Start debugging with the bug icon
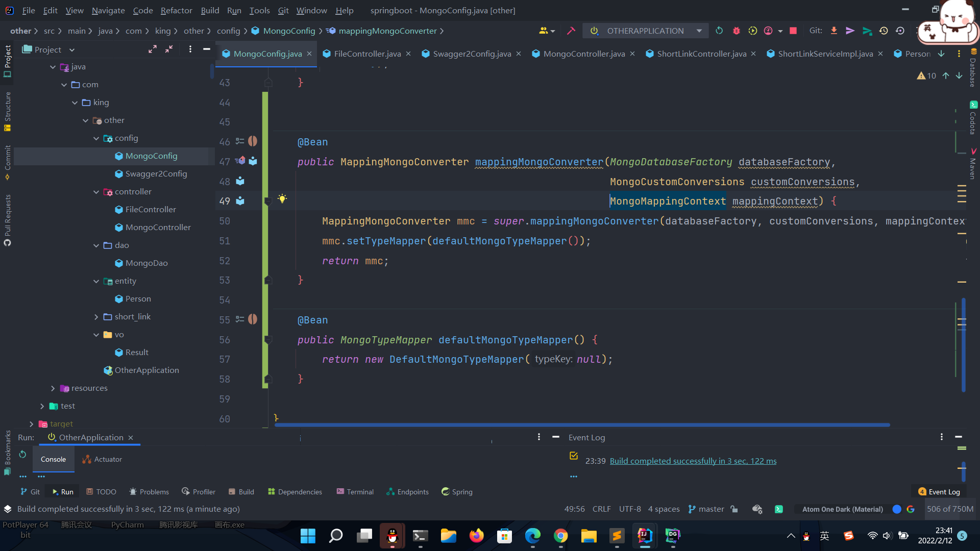The width and height of the screenshot is (980, 551). [x=736, y=31]
